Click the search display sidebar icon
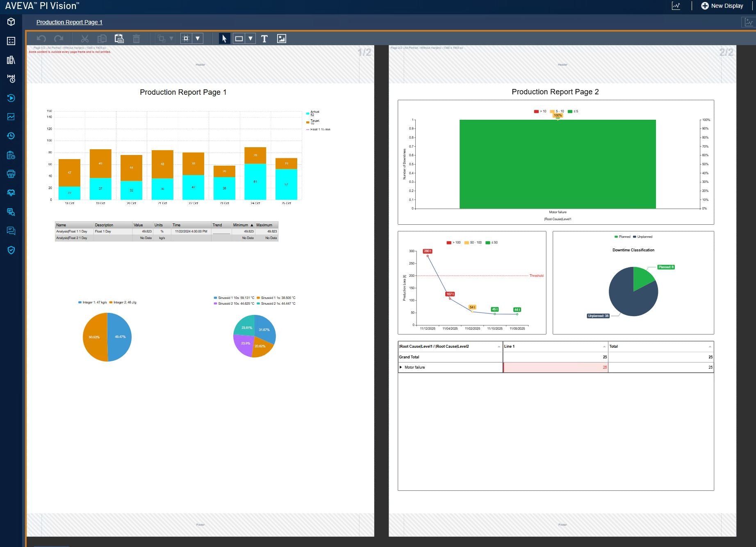This screenshot has height=547, width=756. (11, 212)
